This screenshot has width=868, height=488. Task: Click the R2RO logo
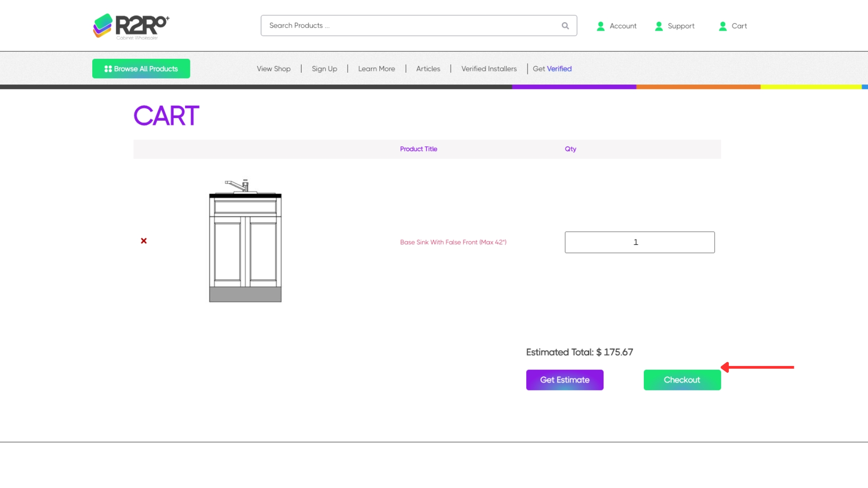pyautogui.click(x=131, y=26)
